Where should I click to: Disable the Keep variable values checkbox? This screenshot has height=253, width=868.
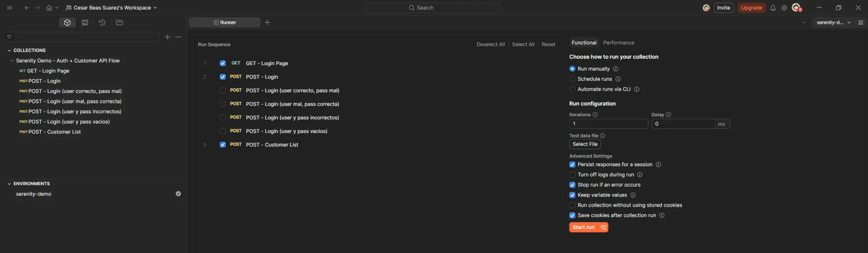pos(572,195)
